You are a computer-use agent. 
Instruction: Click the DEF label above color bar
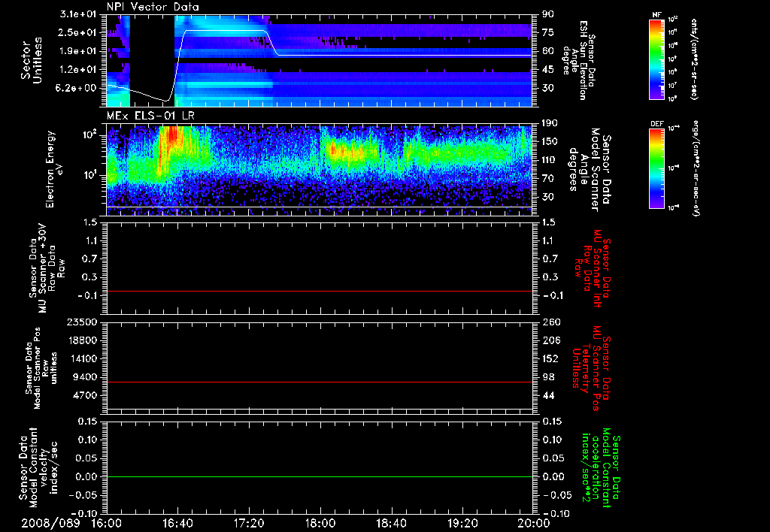[656, 124]
